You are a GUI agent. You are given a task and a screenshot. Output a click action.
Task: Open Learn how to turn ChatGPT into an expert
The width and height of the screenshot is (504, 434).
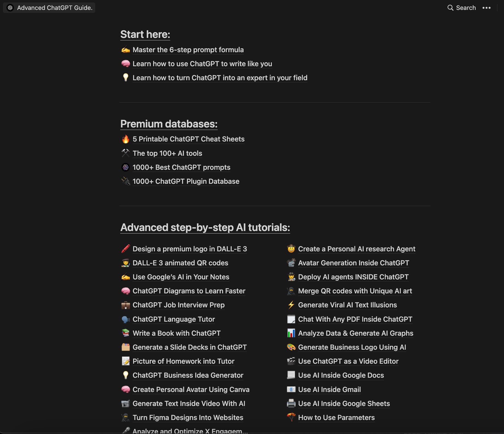[220, 78]
